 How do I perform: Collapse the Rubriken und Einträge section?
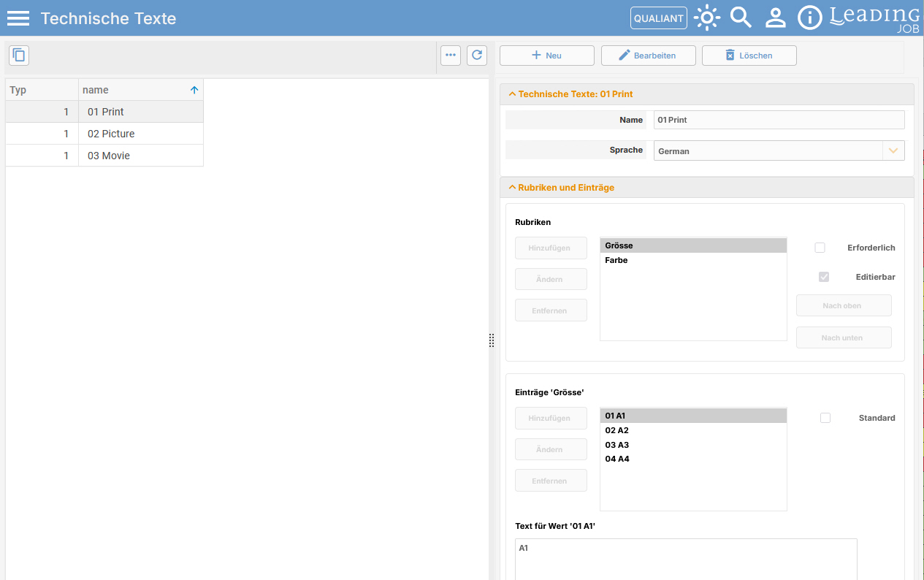(x=512, y=188)
